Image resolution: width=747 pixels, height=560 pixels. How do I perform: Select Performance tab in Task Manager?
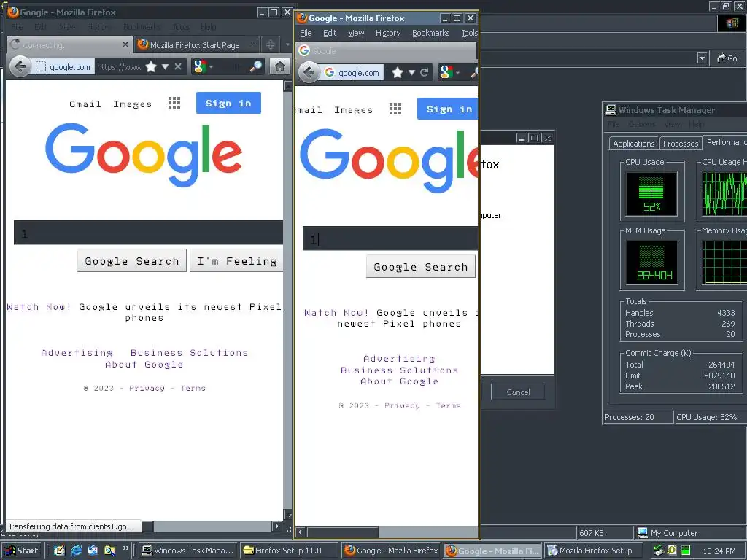[725, 142]
